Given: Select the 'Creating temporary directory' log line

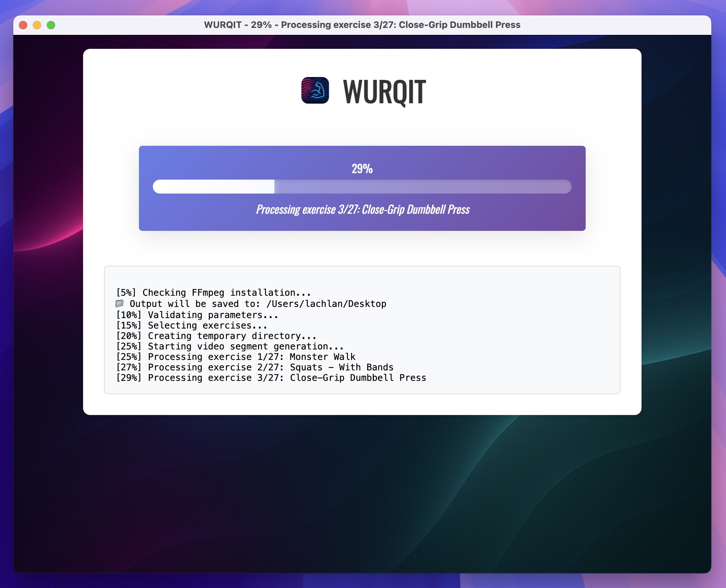Looking at the screenshot, I should click(x=216, y=336).
